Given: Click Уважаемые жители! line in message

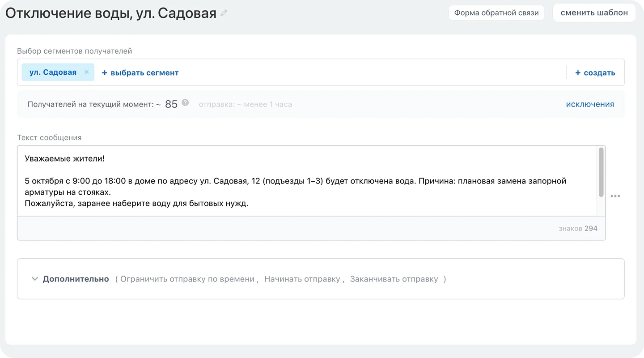Looking at the screenshot, I should click(64, 158).
